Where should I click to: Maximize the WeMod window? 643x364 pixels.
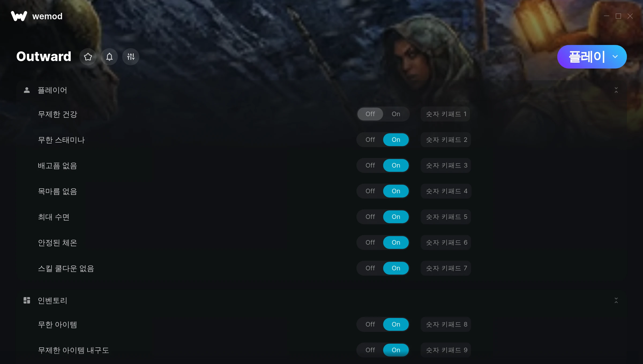[618, 16]
